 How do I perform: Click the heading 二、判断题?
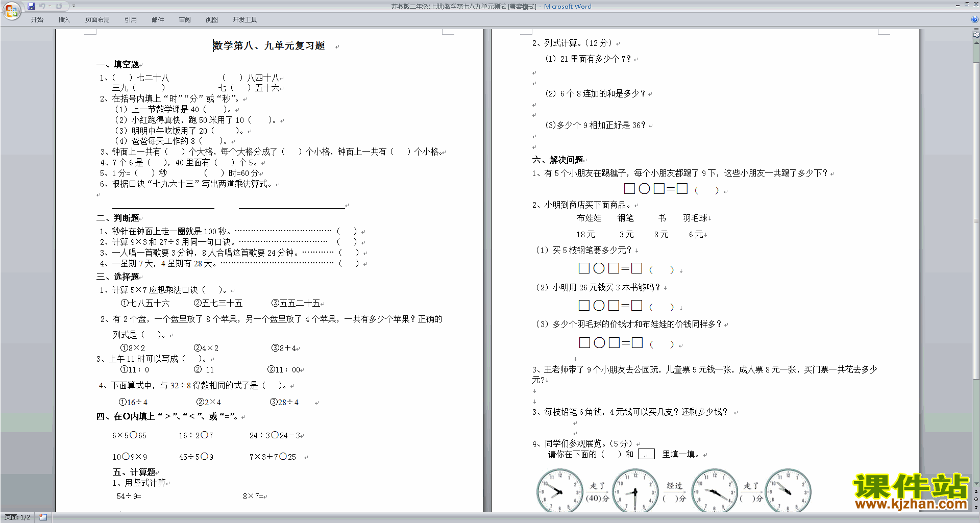point(117,218)
